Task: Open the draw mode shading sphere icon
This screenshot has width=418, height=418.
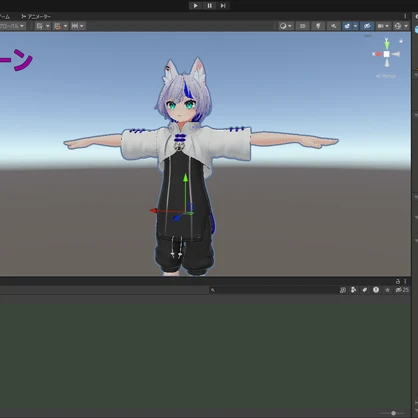Action: [x=283, y=26]
